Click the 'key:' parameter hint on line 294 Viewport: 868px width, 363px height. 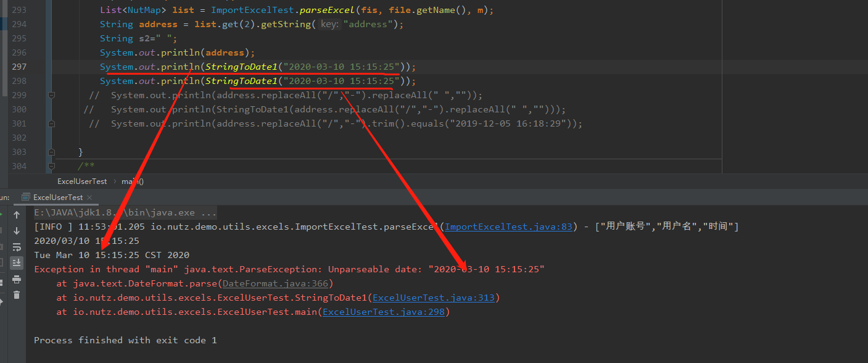point(330,24)
